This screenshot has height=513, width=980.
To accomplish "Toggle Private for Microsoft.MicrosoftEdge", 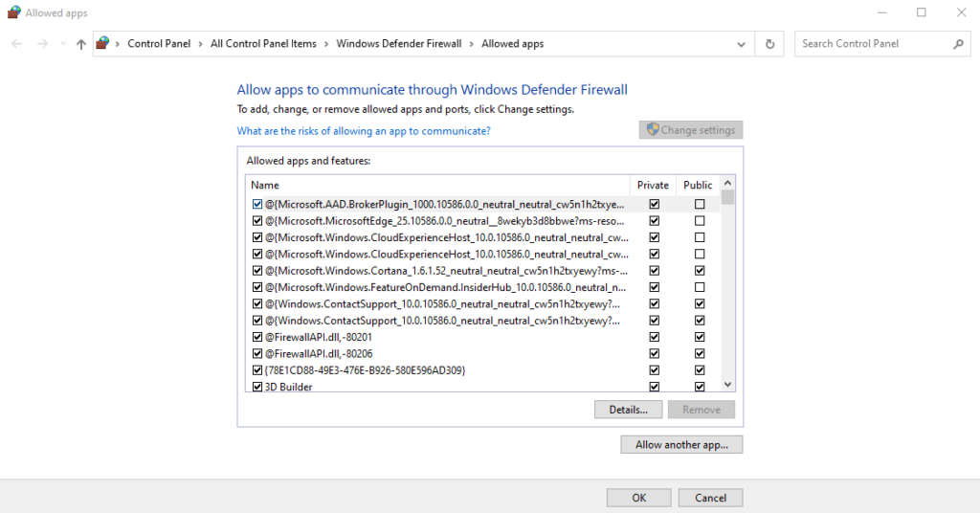I will 655,220.
